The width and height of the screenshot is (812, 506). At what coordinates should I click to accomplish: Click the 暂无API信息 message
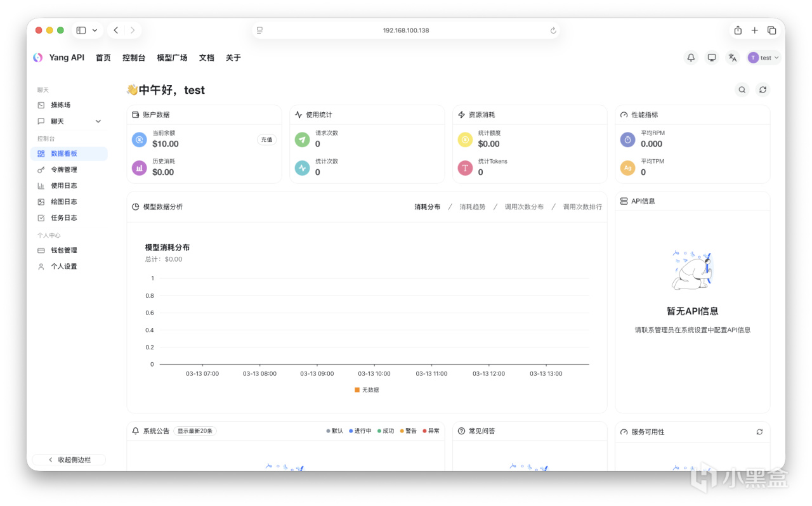coord(693,311)
